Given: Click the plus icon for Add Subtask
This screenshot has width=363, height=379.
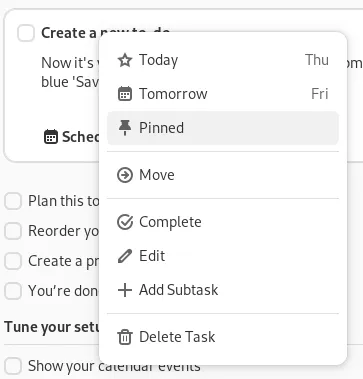Looking at the screenshot, I should coord(125,290).
